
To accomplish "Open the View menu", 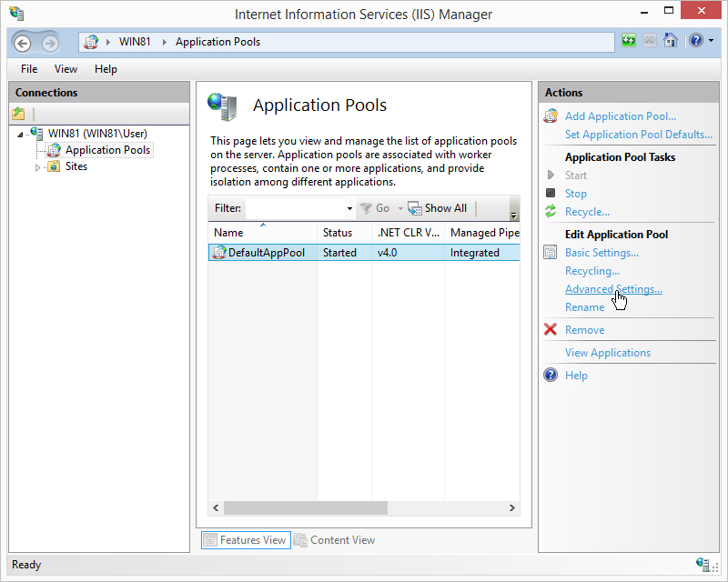I will click(66, 69).
